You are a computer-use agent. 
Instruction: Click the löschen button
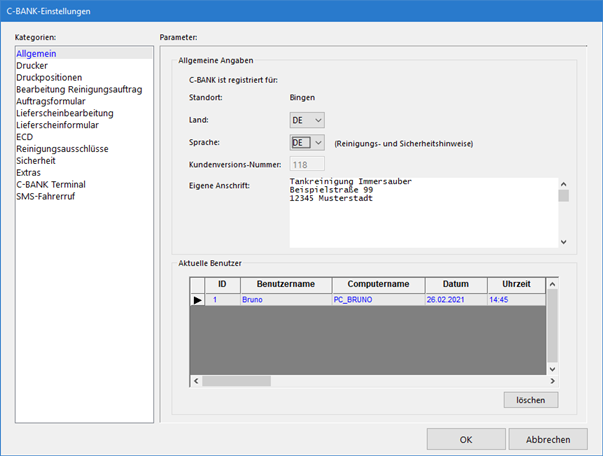tap(530, 399)
